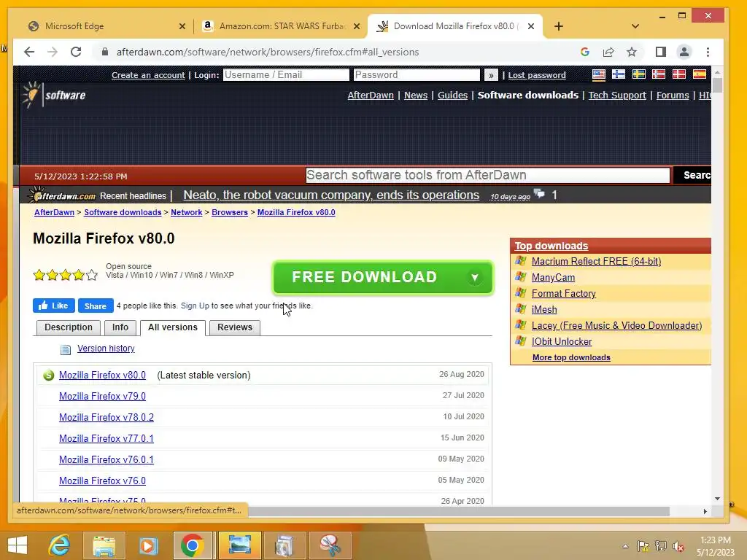
Task: Switch to the Description tab
Action: pyautogui.click(x=69, y=327)
